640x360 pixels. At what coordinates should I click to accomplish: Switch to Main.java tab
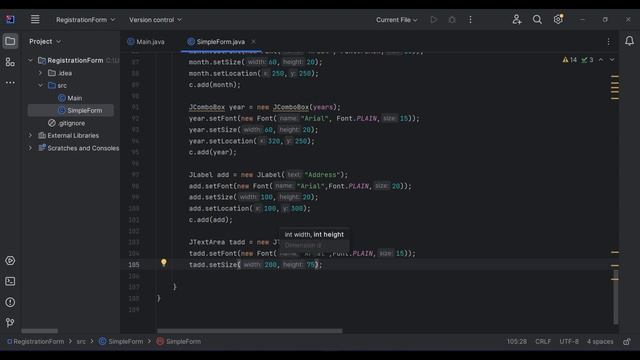pos(146,42)
